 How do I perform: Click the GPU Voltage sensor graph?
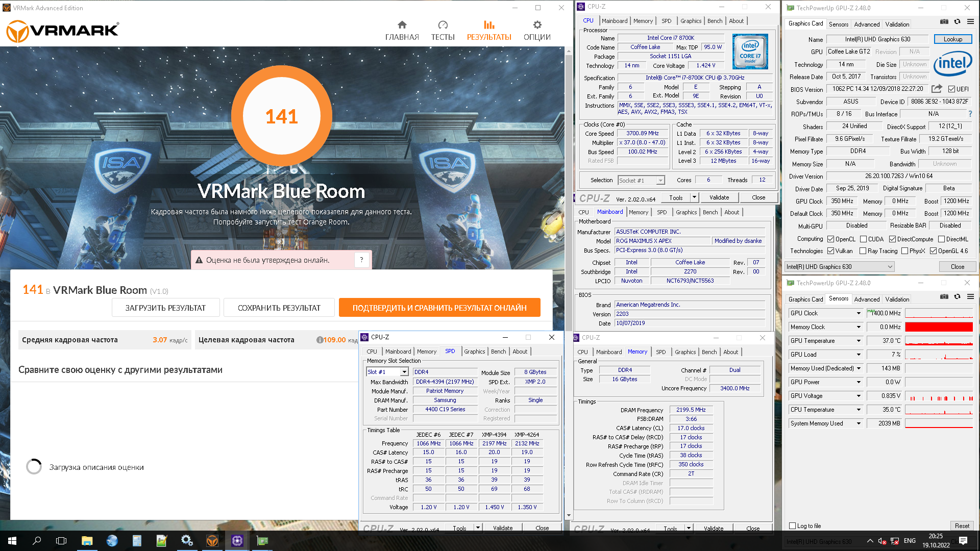(939, 396)
